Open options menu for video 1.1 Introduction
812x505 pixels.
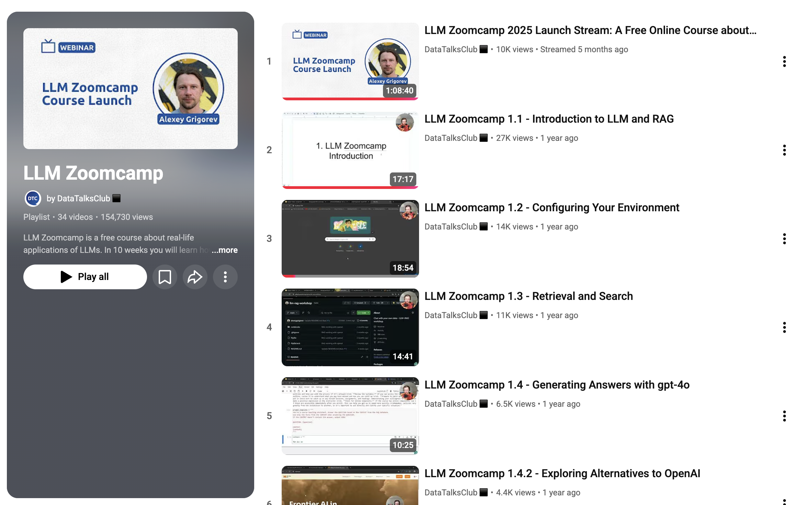pyautogui.click(x=785, y=150)
